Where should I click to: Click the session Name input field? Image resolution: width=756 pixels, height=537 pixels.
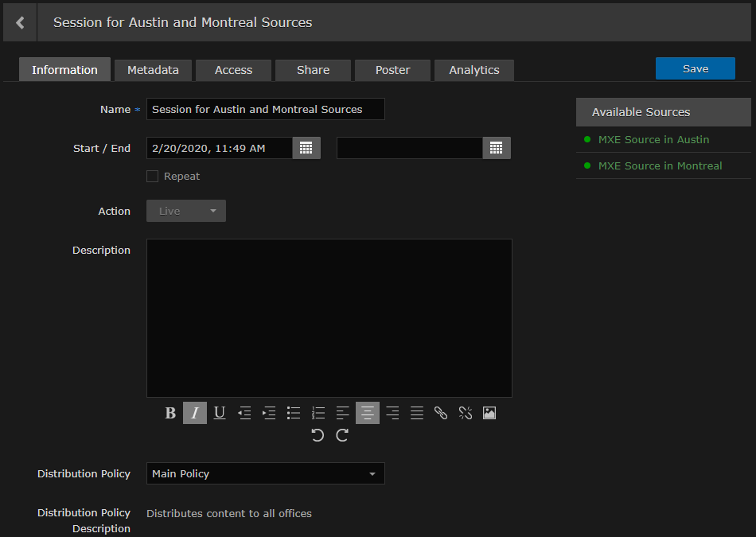(265, 110)
